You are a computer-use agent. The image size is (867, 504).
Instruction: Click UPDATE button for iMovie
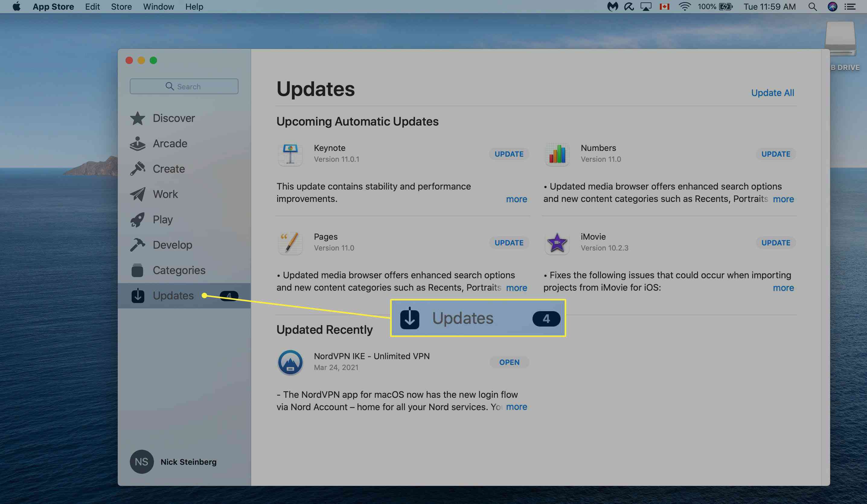[776, 242]
